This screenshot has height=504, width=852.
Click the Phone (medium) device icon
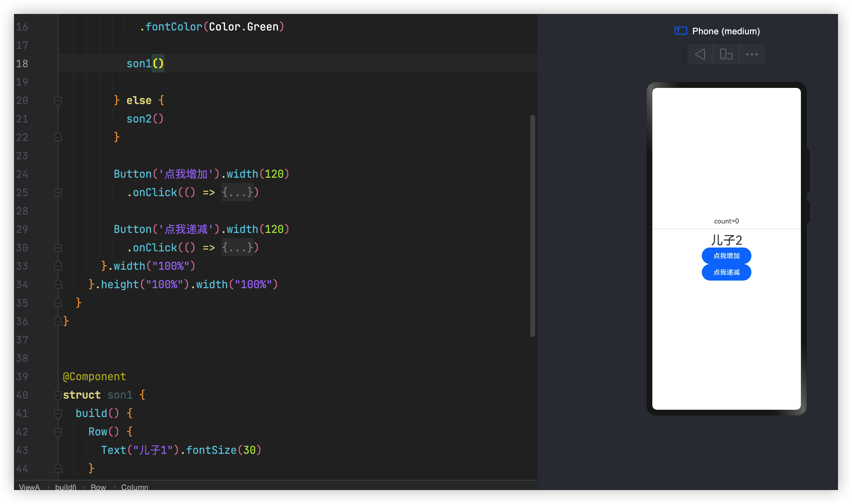point(681,31)
